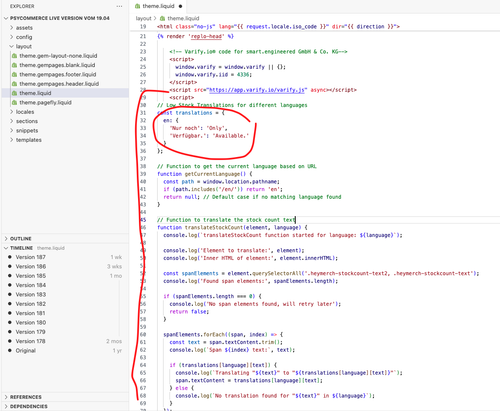Select the Original entry in timeline
The width and height of the screenshot is (500, 411).
click(26, 350)
